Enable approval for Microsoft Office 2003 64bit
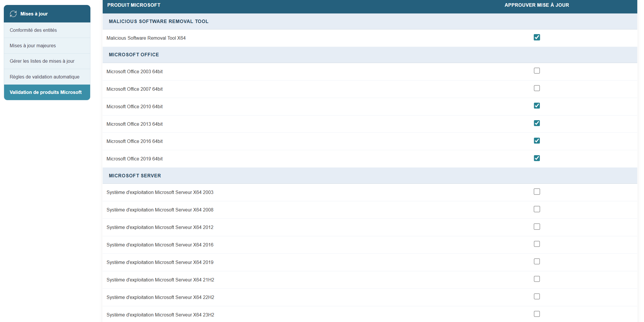Screen dimensions: 644x322 (x=537, y=71)
